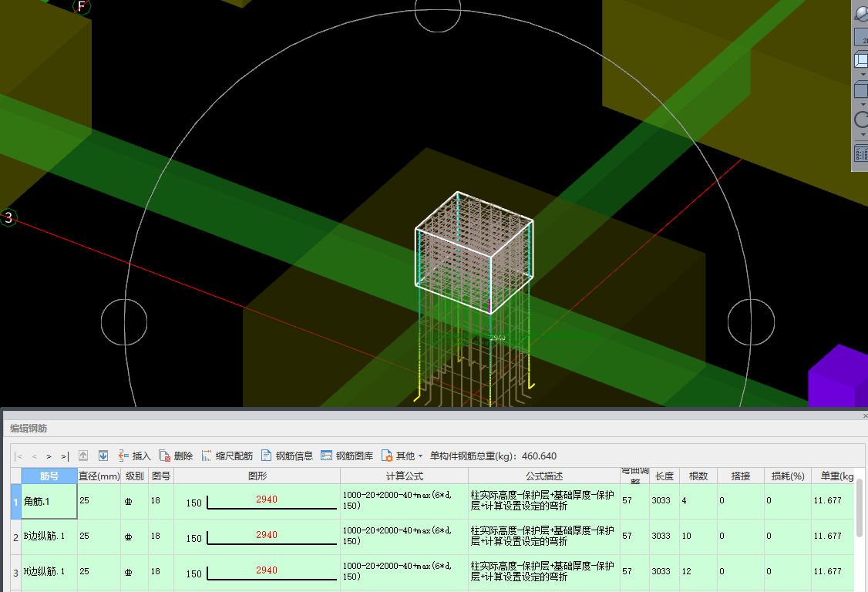Click the right orbit ring handle circle
The image size is (868, 592).
(751, 322)
